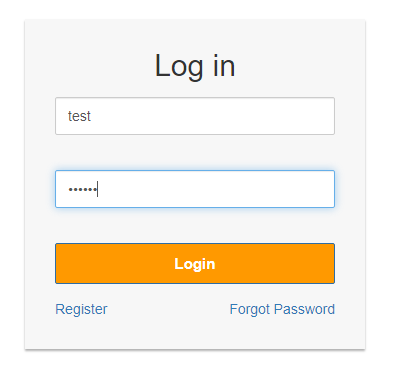Open the Register link
This screenshot has width=417, height=380.
coord(81,309)
